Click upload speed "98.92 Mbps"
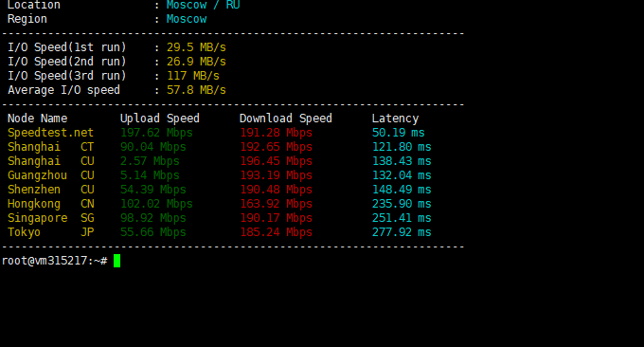The image size is (644, 347). tap(153, 218)
